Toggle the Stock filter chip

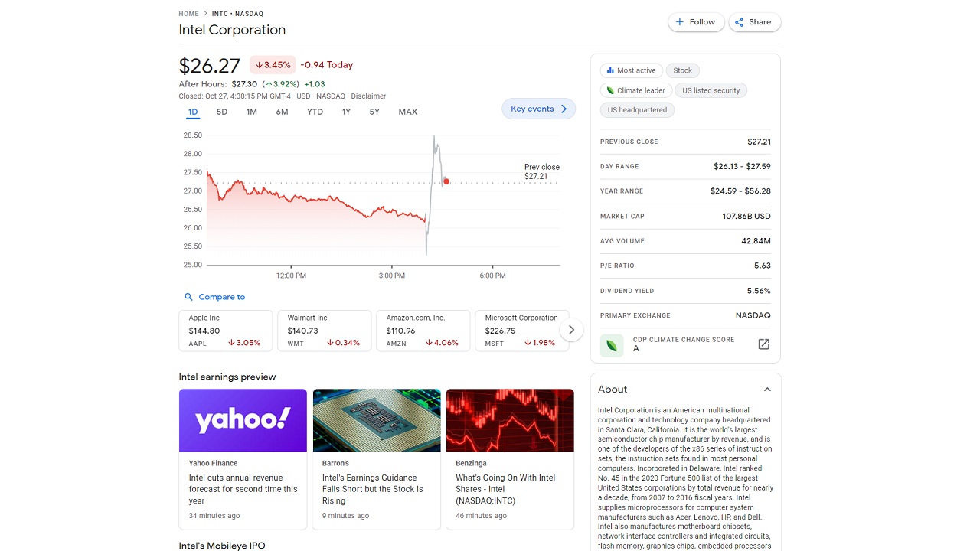click(x=682, y=70)
